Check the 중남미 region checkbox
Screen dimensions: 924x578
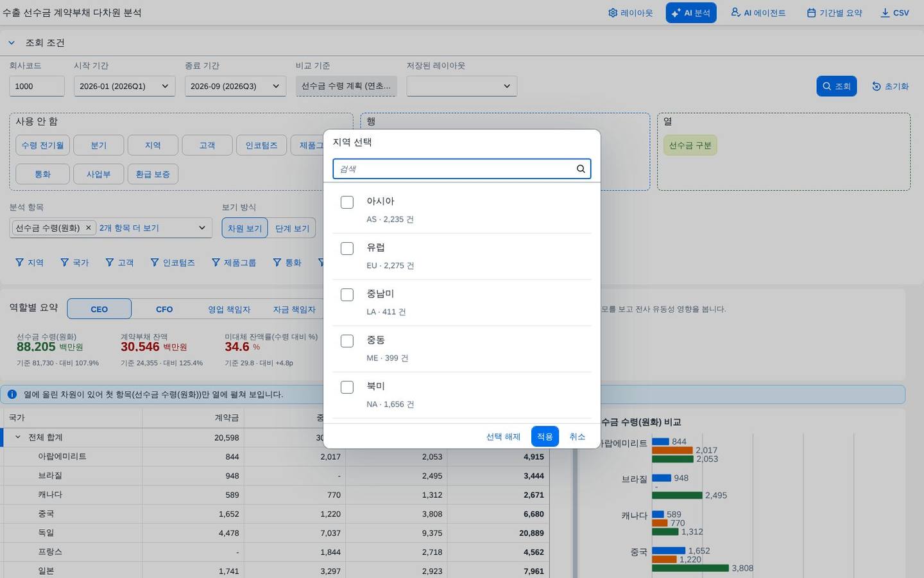[347, 295]
